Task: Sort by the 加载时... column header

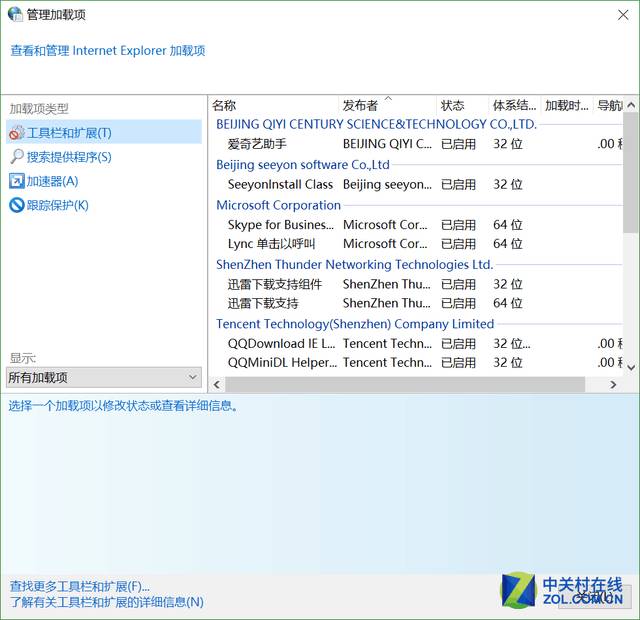Action: coord(567,105)
